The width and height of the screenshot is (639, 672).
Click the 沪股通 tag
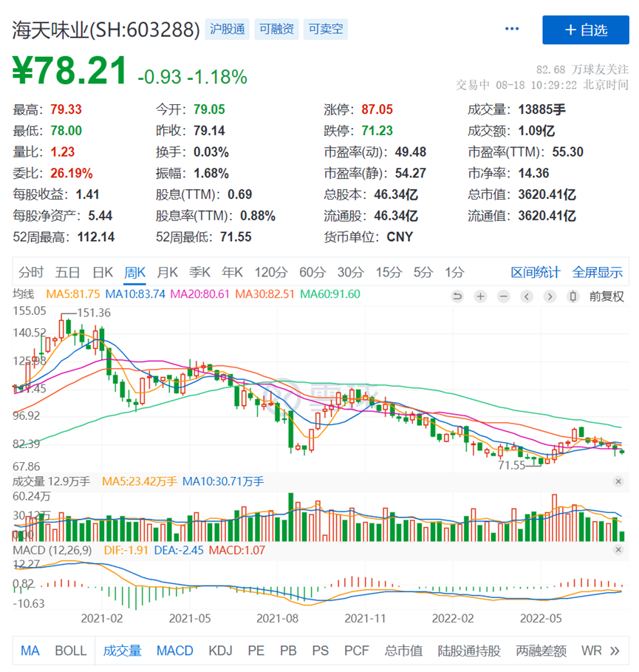[x=228, y=29]
